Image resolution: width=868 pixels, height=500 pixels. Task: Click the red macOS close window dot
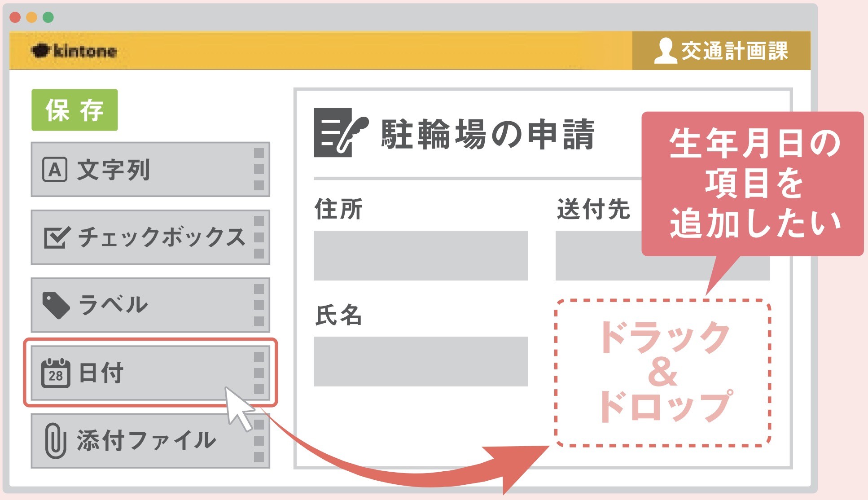click(15, 18)
